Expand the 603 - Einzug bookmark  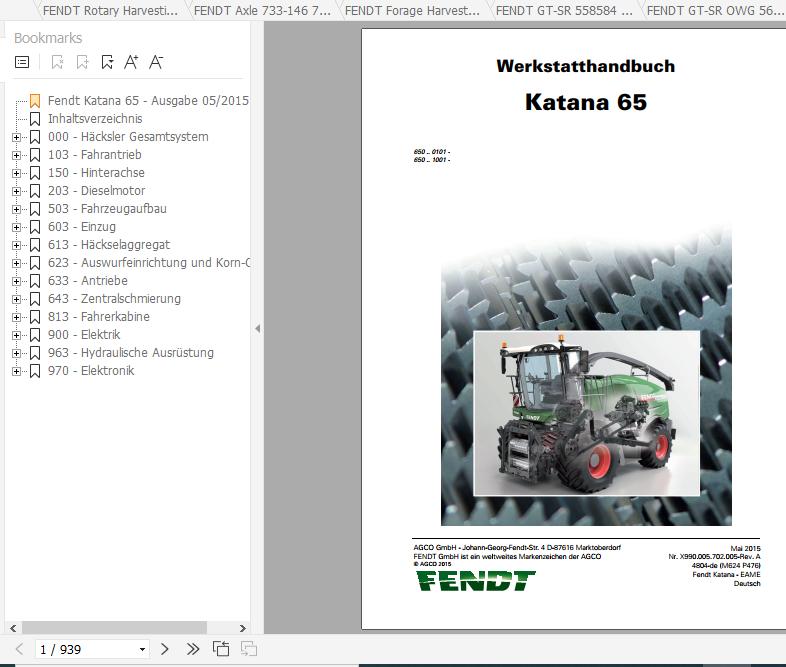pyautogui.click(x=17, y=228)
